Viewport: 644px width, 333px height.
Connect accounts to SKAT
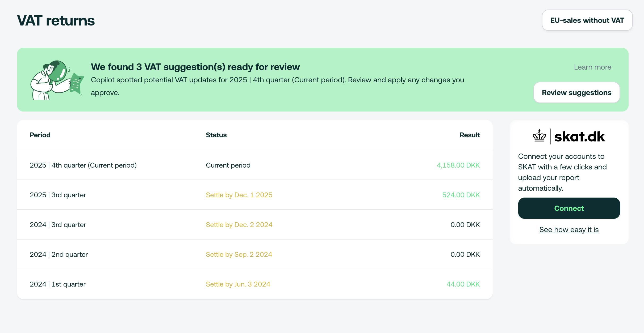(x=569, y=208)
